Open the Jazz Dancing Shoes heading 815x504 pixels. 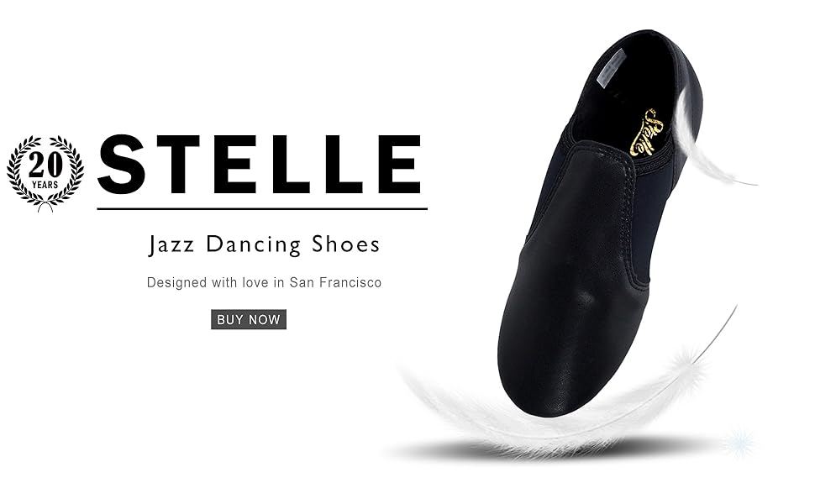265,244
